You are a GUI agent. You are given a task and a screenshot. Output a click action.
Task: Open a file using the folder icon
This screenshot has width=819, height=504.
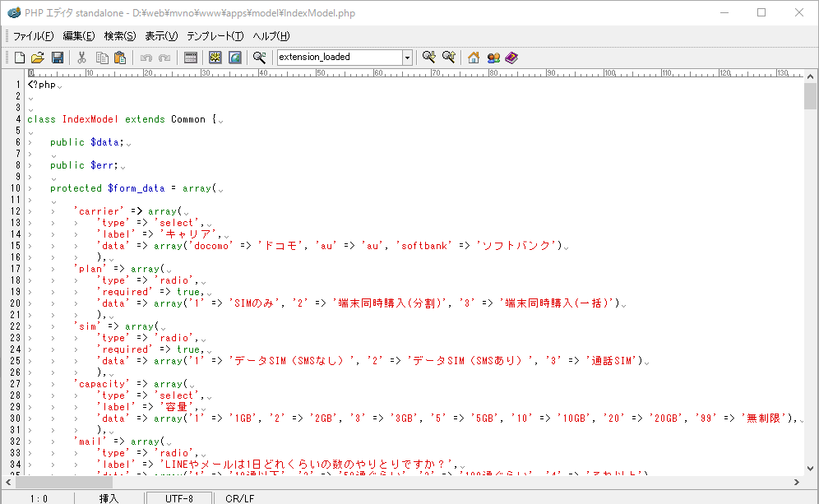click(x=38, y=58)
